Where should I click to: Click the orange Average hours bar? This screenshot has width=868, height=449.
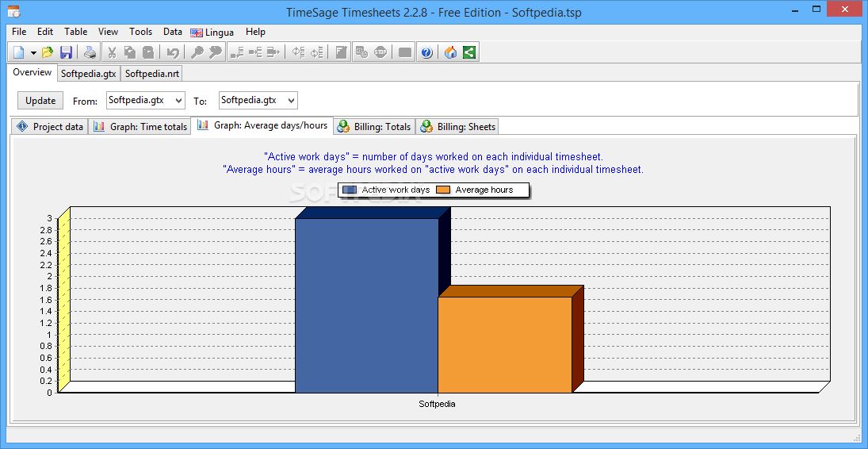tap(504, 345)
